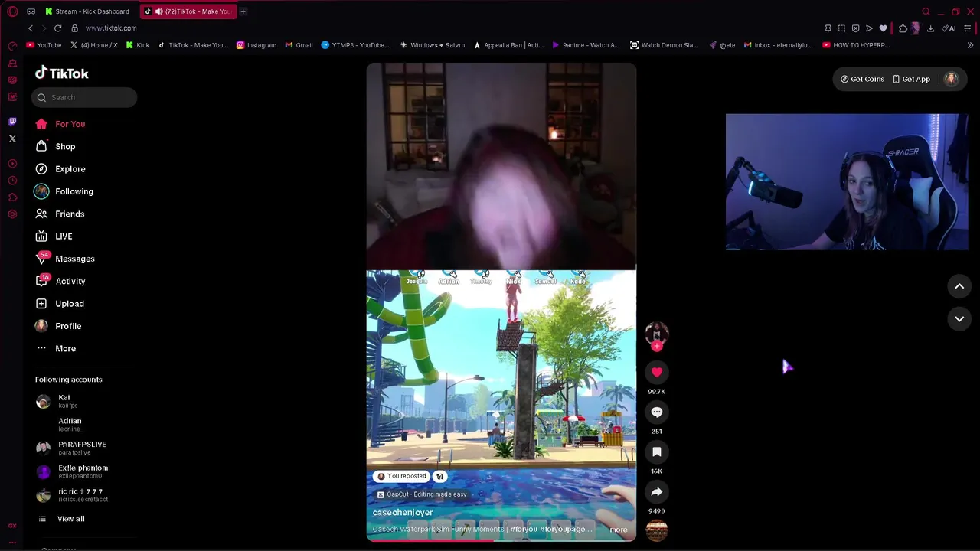Bookmark the video to favorites
This screenshot has width=980, height=551.
click(656, 452)
